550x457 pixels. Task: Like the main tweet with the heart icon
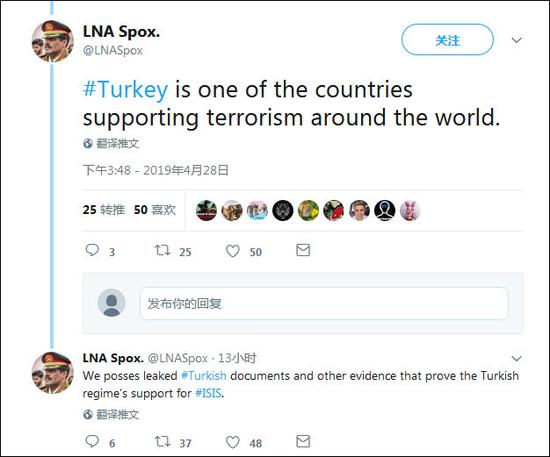click(233, 251)
